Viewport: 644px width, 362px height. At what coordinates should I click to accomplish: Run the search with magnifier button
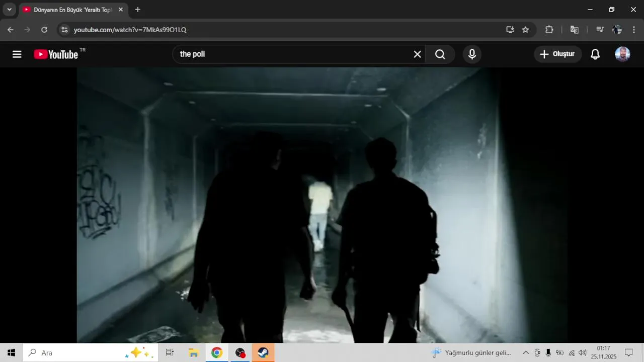440,54
